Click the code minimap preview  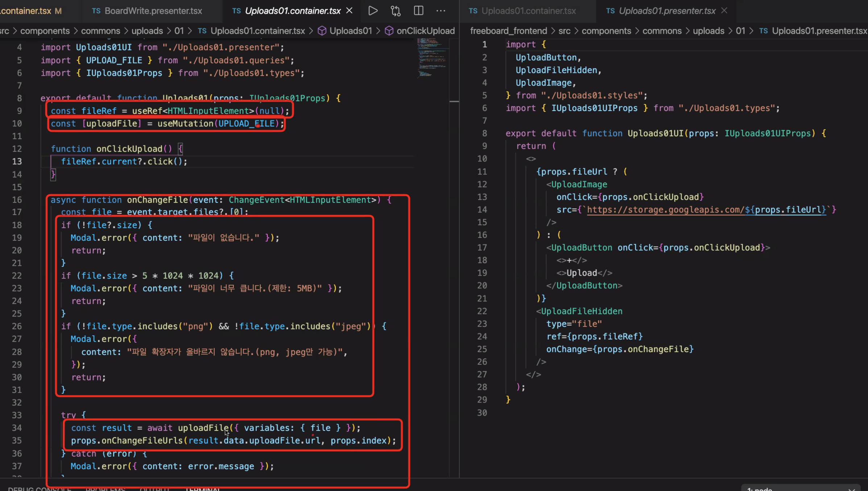431,58
